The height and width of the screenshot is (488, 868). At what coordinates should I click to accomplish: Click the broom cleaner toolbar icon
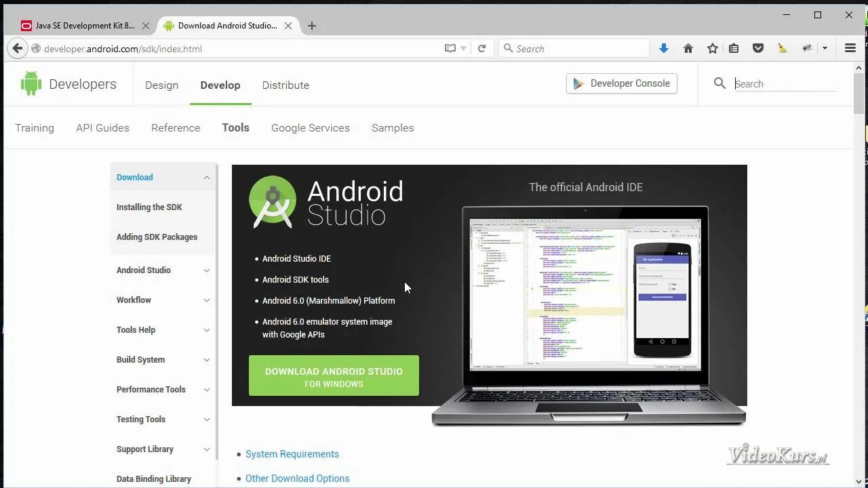(783, 49)
